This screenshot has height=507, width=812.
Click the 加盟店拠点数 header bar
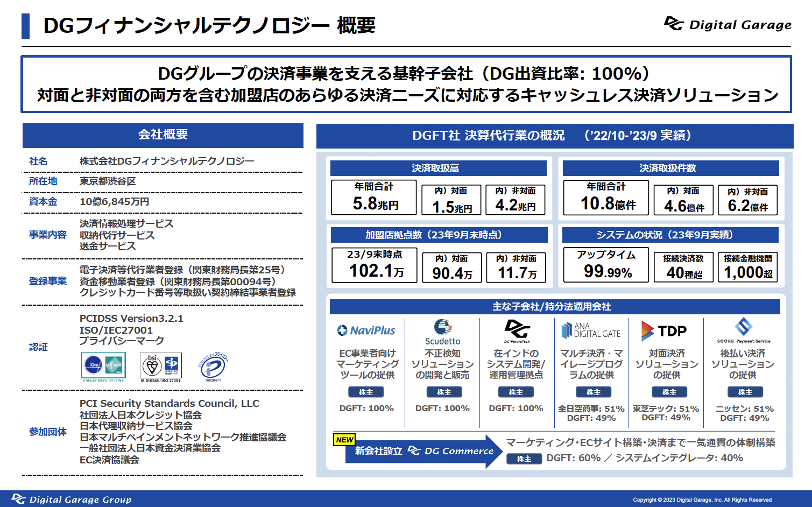(x=439, y=235)
